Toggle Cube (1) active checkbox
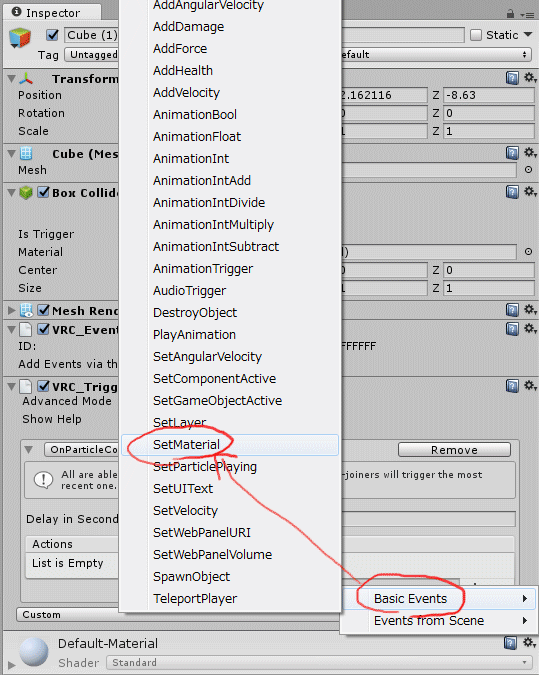Screen dimensions: 539x675 pyautogui.click(x=53, y=35)
